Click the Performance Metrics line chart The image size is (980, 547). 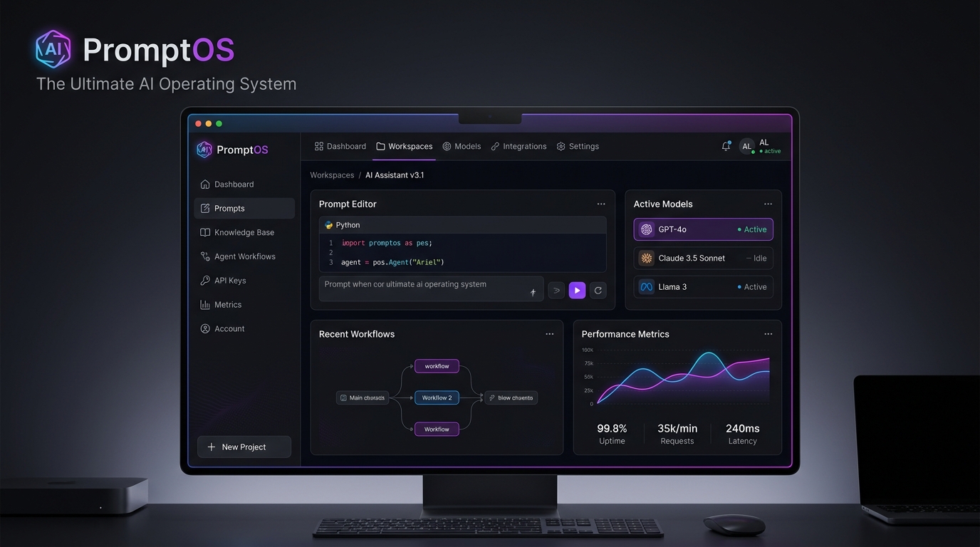[683, 377]
